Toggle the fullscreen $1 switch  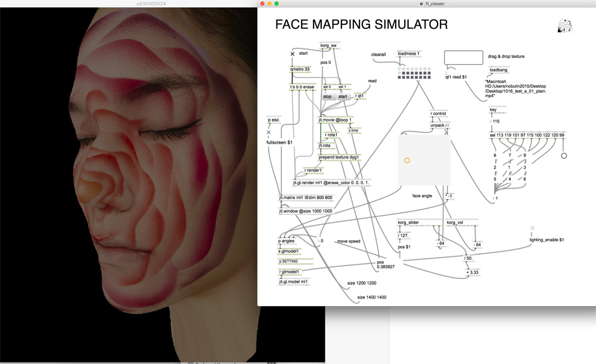(269, 132)
